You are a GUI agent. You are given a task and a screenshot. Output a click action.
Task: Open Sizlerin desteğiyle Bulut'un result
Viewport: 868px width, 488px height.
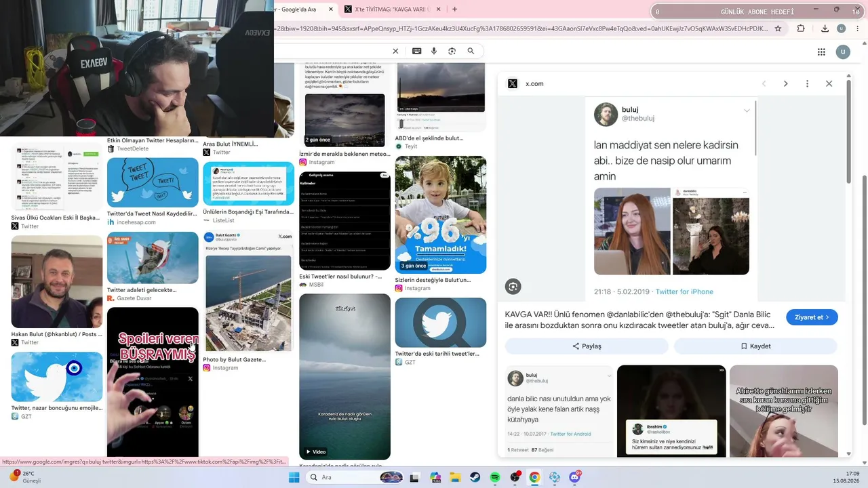[x=433, y=280]
